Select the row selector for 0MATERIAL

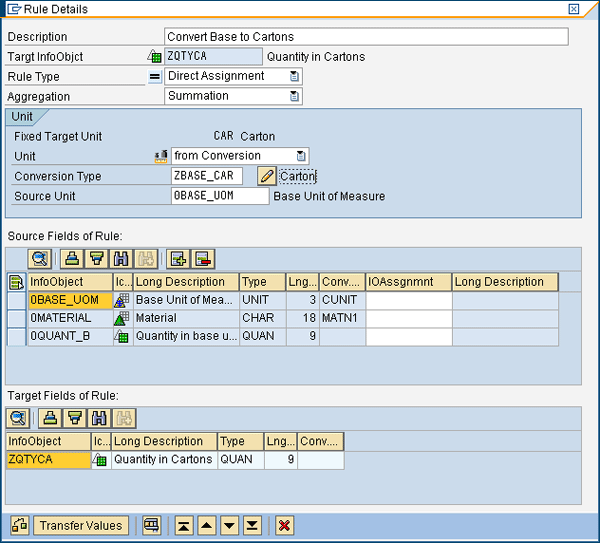coord(17,318)
